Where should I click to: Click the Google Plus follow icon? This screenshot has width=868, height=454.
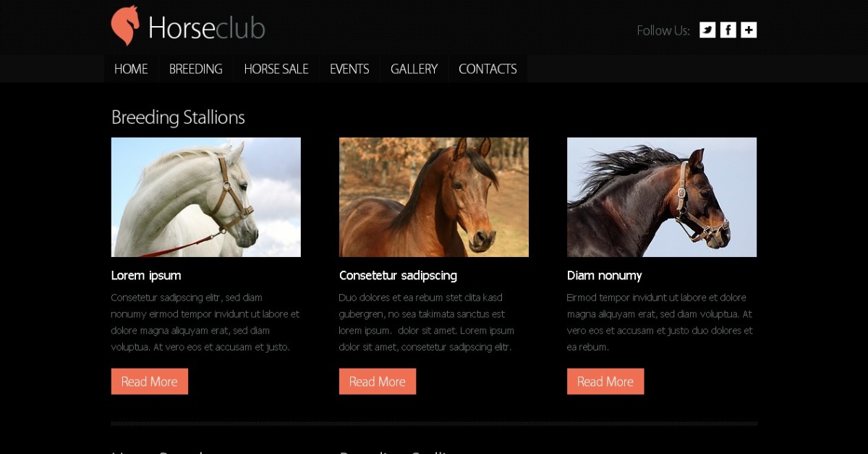point(749,30)
